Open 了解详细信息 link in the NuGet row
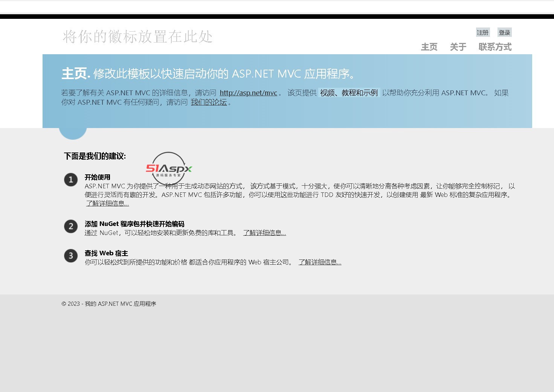554x392 pixels. (x=264, y=233)
